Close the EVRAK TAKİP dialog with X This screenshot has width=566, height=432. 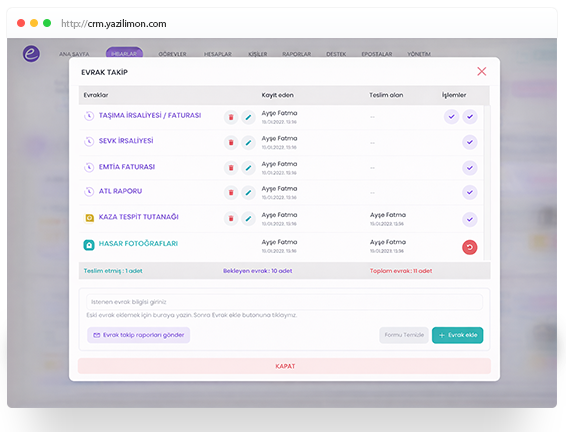tap(482, 71)
